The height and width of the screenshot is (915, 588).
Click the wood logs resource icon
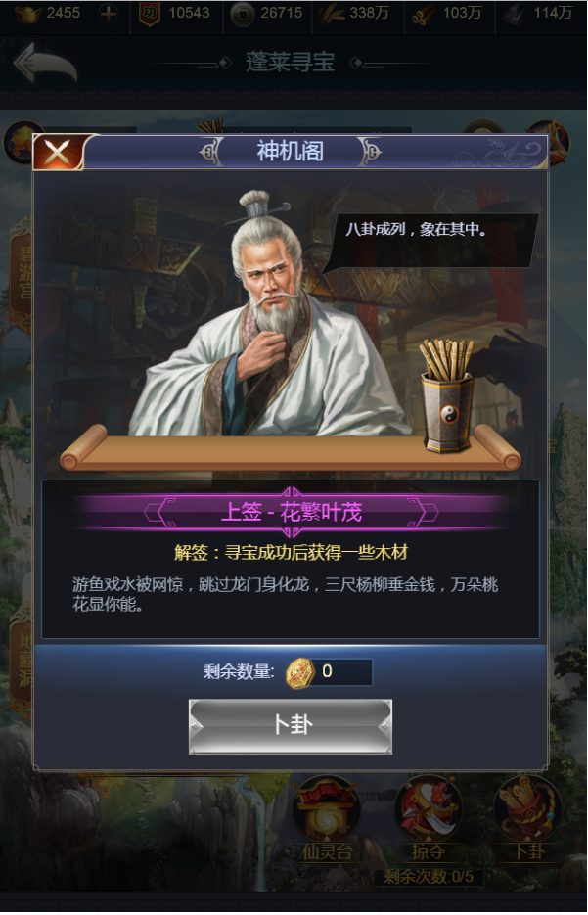(x=423, y=14)
